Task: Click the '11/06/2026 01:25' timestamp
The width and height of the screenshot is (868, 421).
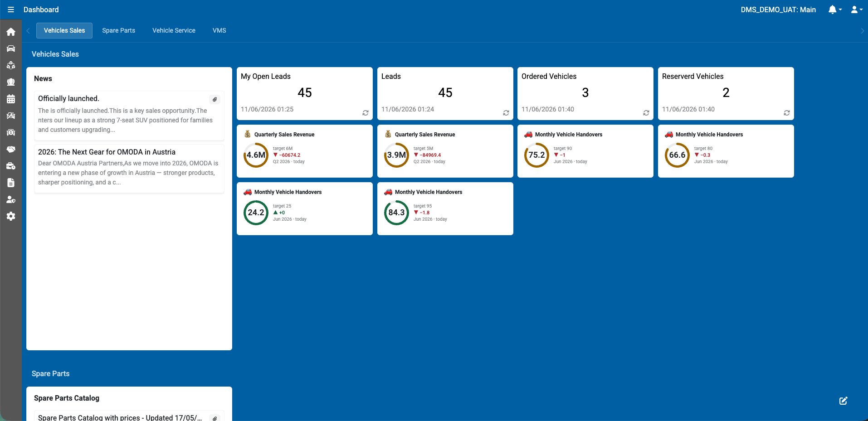Action: point(267,109)
